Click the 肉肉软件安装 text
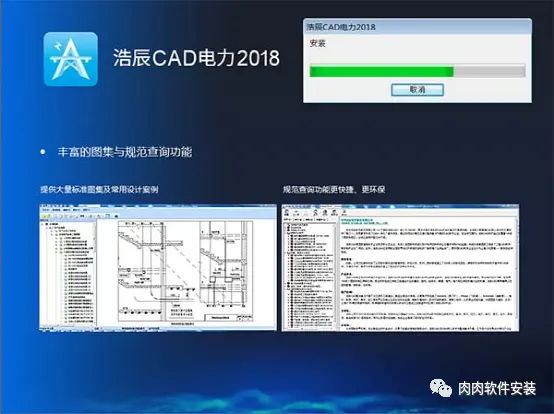554x414 pixels. [497, 389]
